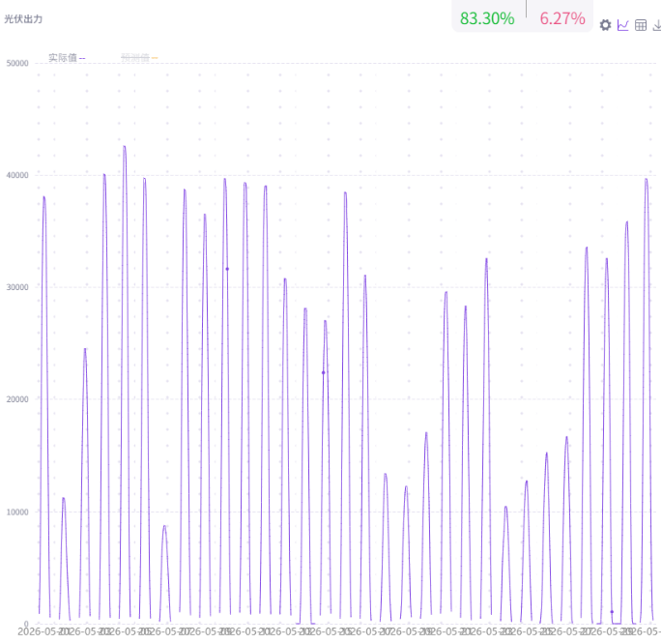
Task: Click the 光伏出力 chart title
Action: [x=23, y=19]
